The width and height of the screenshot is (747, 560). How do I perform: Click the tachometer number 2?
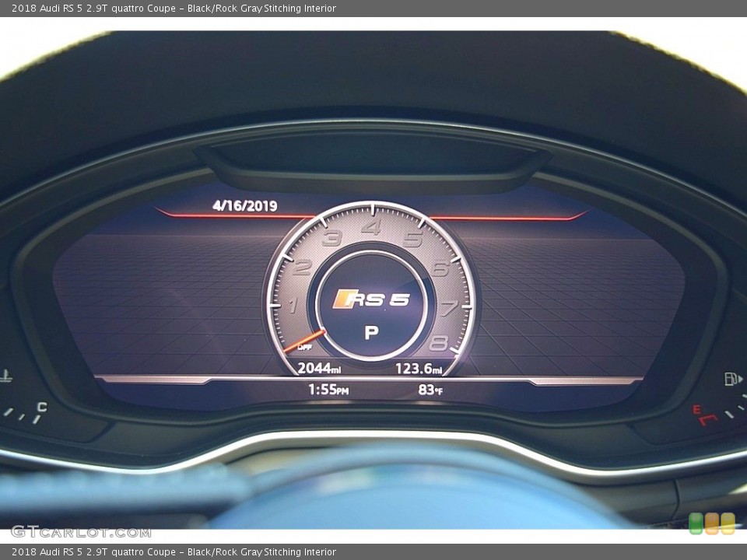pyautogui.click(x=302, y=268)
